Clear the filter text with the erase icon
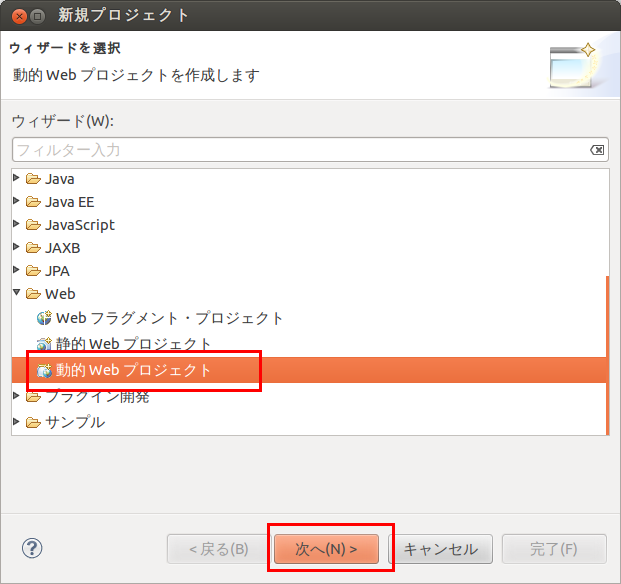Screen dimensions: 621x584 point(597,150)
